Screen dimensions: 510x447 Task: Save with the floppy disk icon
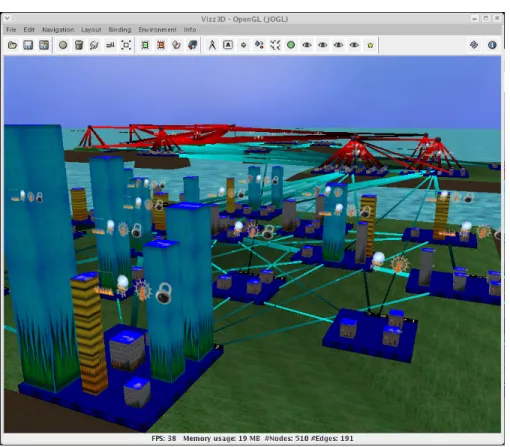[x=28, y=45]
